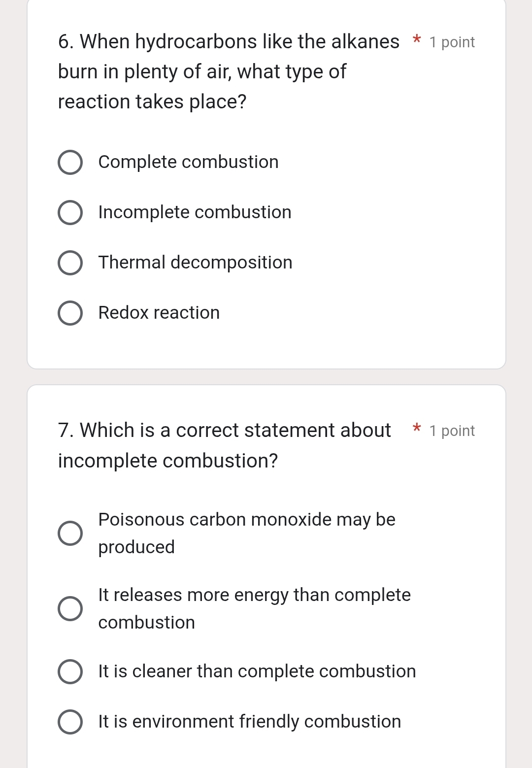
Task: Click the "1 point" label on question 7
Action: coord(452,431)
